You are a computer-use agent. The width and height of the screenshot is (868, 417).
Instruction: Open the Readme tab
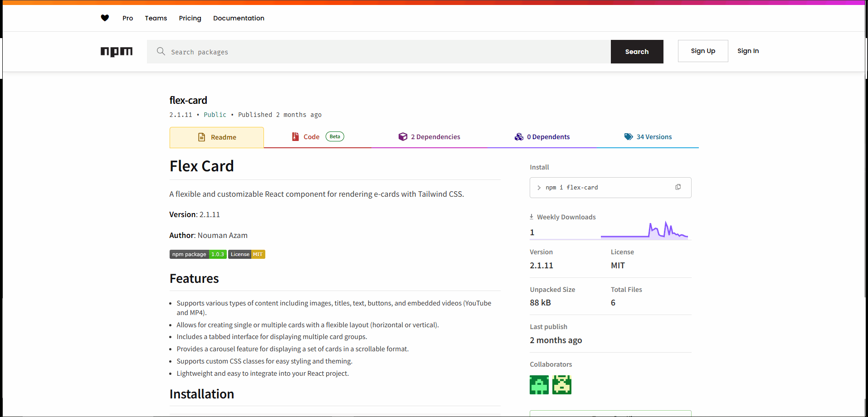click(217, 137)
